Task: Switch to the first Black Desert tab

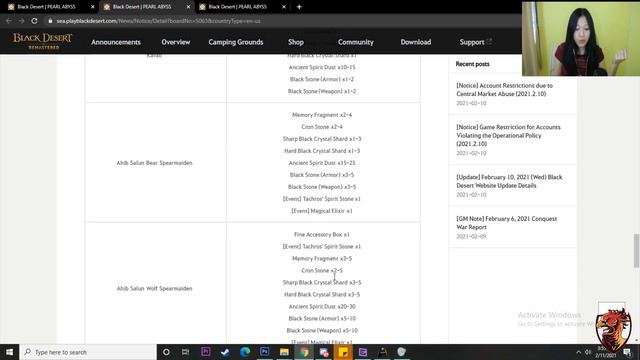Action: 46,7
